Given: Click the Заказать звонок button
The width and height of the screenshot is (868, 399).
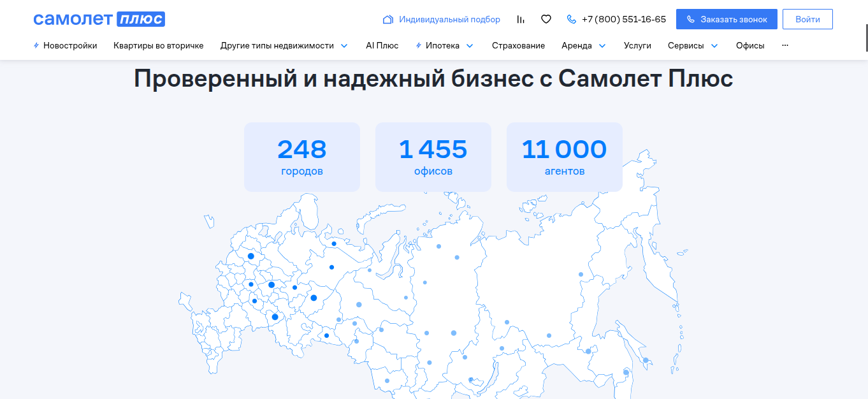Looking at the screenshot, I should pos(727,19).
